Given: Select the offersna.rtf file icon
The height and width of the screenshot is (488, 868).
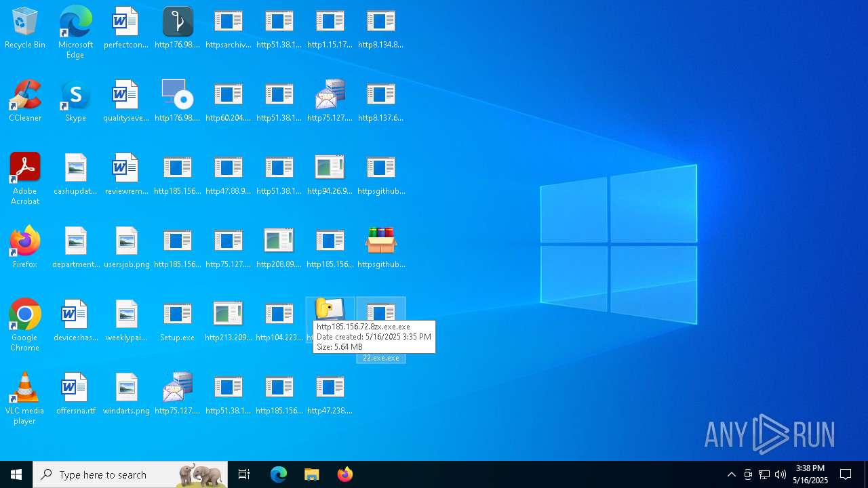Looking at the screenshot, I should [75, 394].
